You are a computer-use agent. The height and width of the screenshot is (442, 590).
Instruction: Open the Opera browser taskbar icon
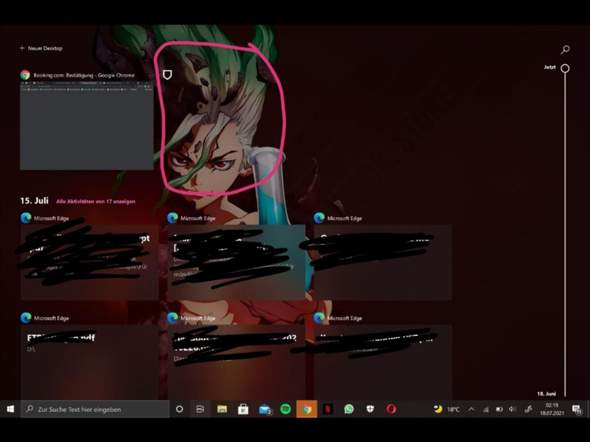coord(391,409)
